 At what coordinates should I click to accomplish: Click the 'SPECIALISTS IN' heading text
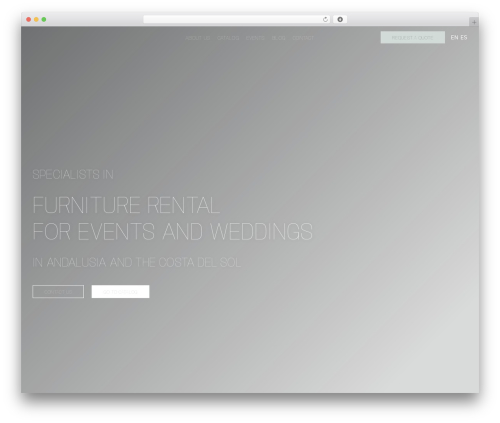73,174
